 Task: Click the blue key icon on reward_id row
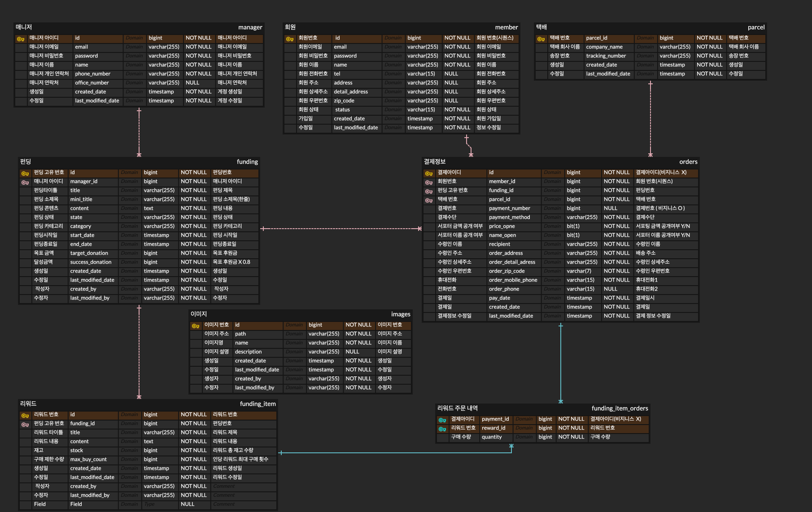(442, 429)
